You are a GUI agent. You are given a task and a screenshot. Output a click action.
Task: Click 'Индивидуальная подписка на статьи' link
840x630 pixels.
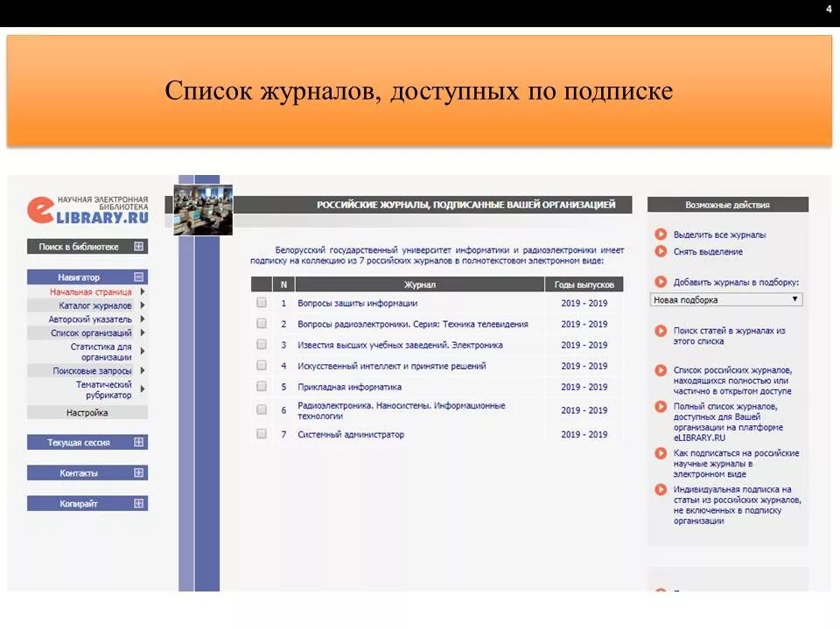pyautogui.click(x=737, y=505)
